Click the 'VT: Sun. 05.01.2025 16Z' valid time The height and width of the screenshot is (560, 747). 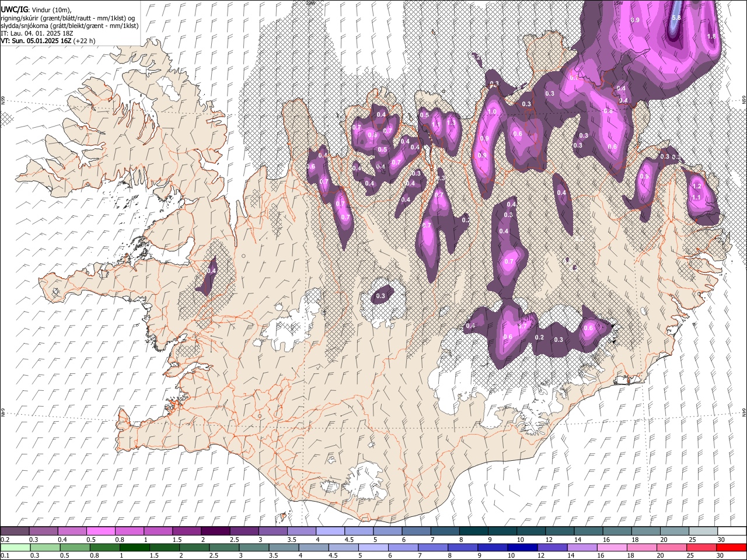click(36, 41)
